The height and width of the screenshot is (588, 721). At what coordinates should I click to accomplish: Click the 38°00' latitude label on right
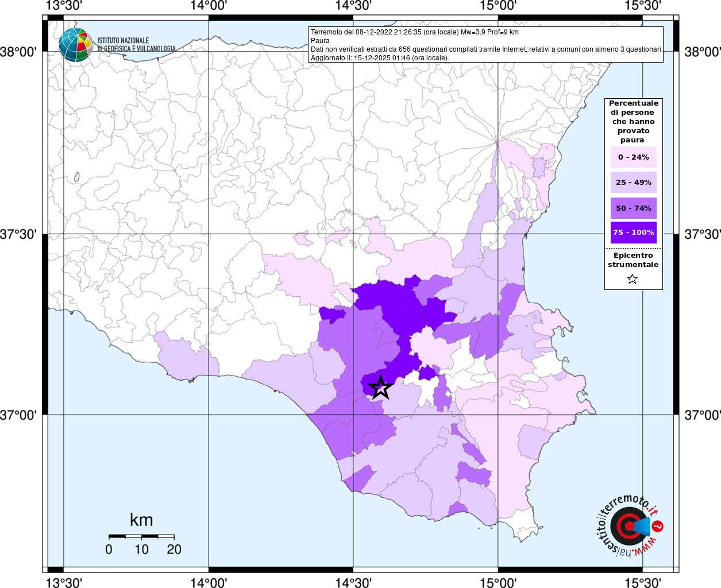(x=702, y=52)
